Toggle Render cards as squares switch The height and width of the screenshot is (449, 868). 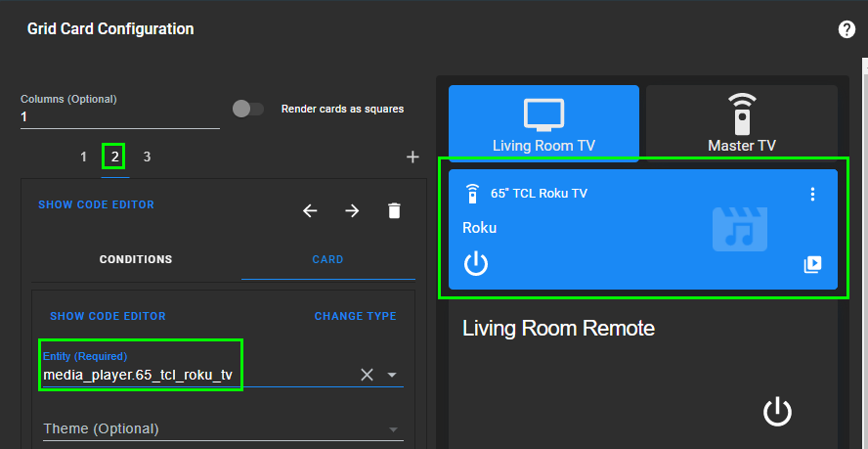[x=248, y=109]
